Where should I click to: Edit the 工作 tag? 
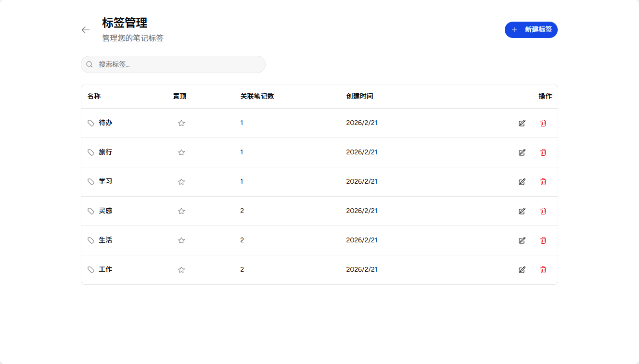point(522,270)
